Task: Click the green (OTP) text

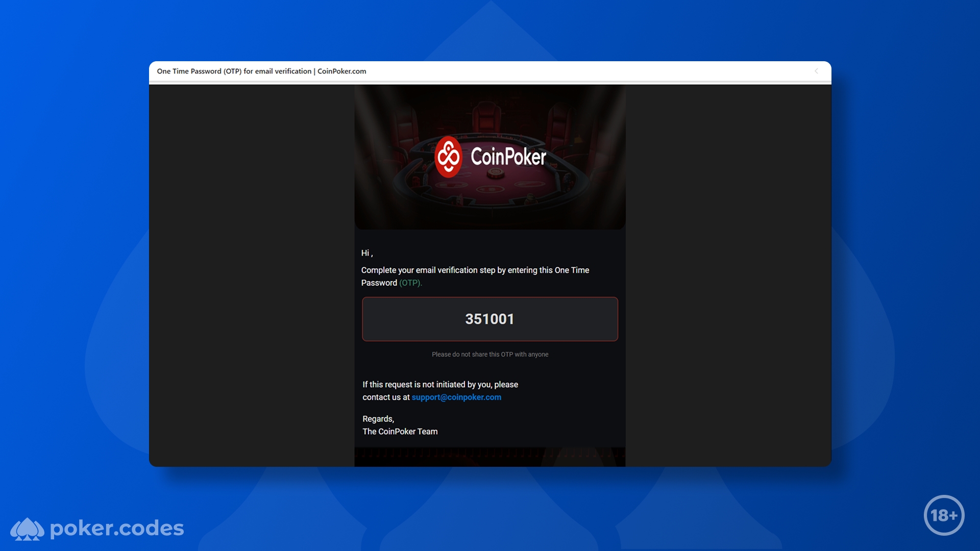Action: click(x=410, y=283)
